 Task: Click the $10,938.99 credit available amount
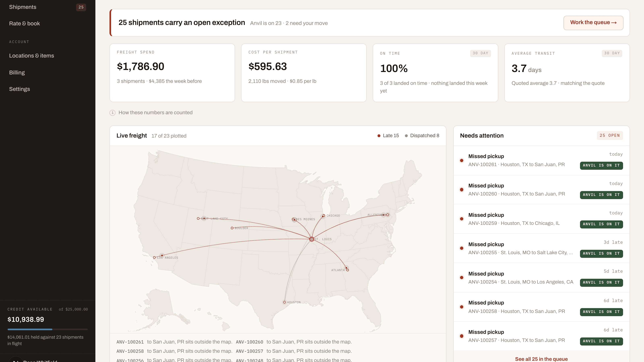pos(26,320)
